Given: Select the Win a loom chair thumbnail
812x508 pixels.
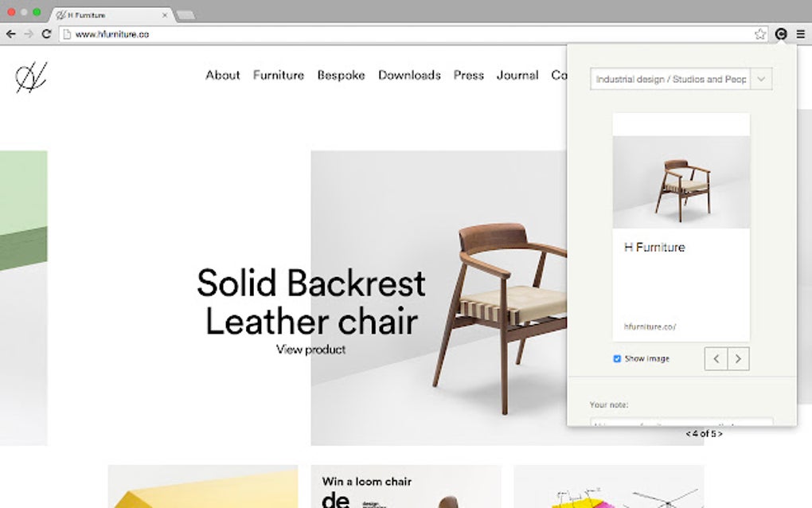Looking at the screenshot, I should coord(406,487).
